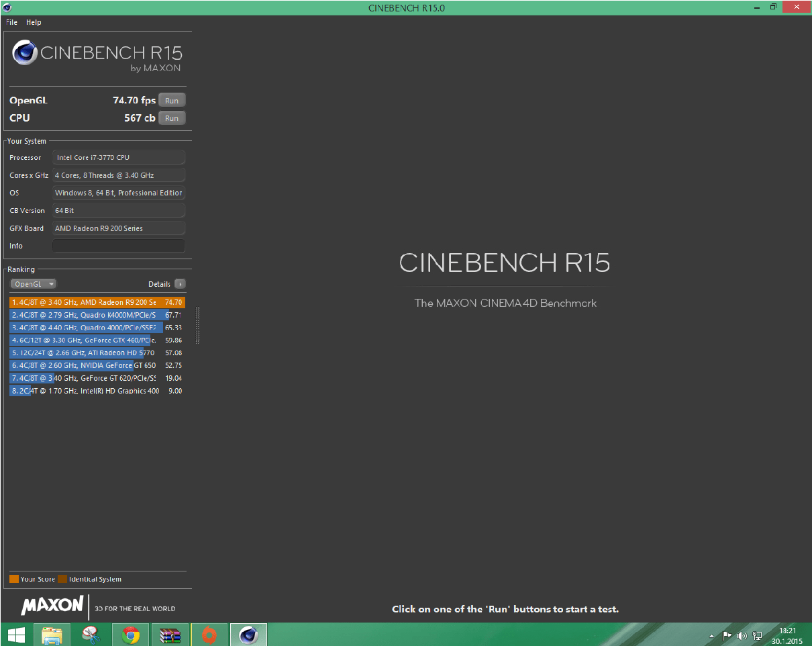Select ranking row 7 GeForce GT 620
Screen dimensions: 812x646
[x=97, y=378]
